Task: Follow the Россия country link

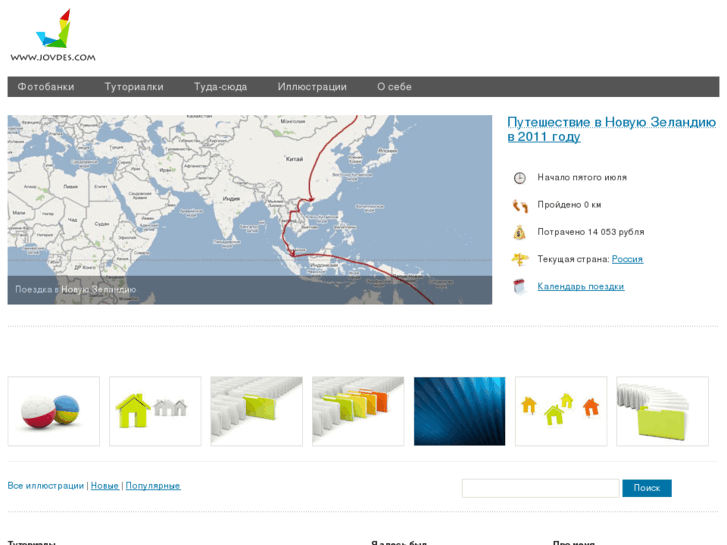Action: tap(627, 259)
